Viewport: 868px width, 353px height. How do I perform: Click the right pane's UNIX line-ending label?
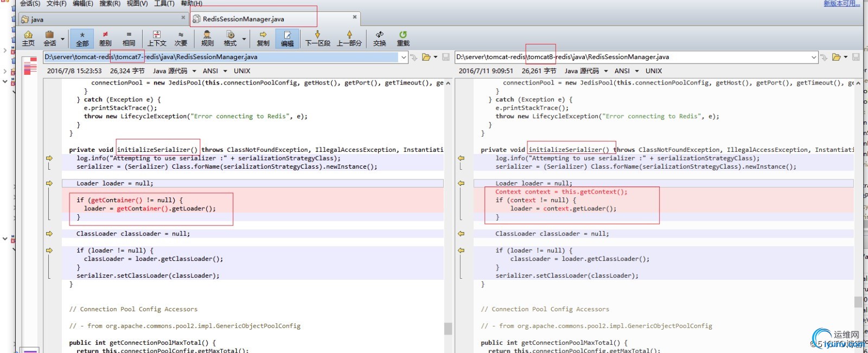point(654,71)
